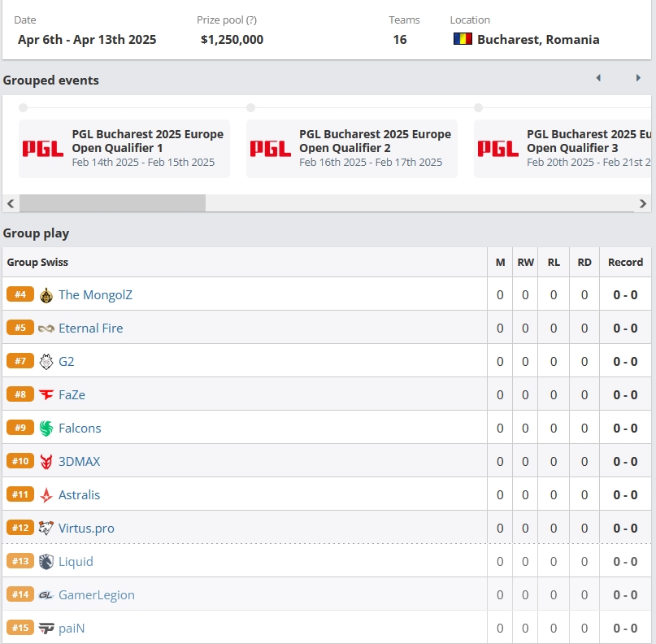
Task: Click the Record column header
Action: 625,262
